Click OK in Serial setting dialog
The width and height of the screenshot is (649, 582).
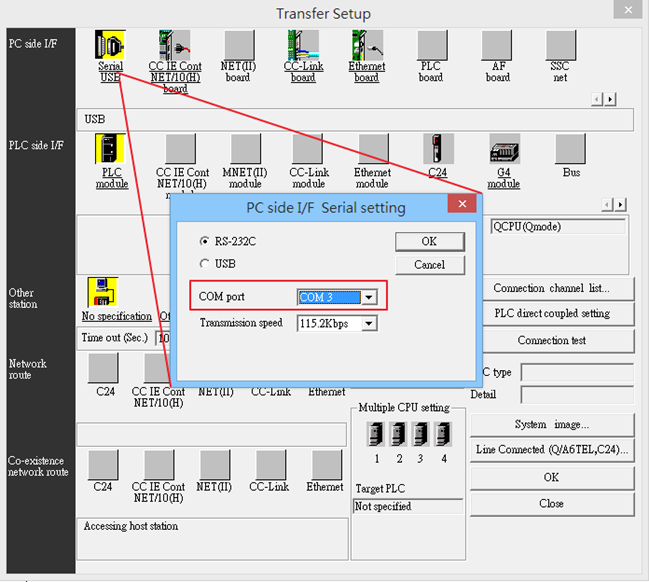pos(430,242)
